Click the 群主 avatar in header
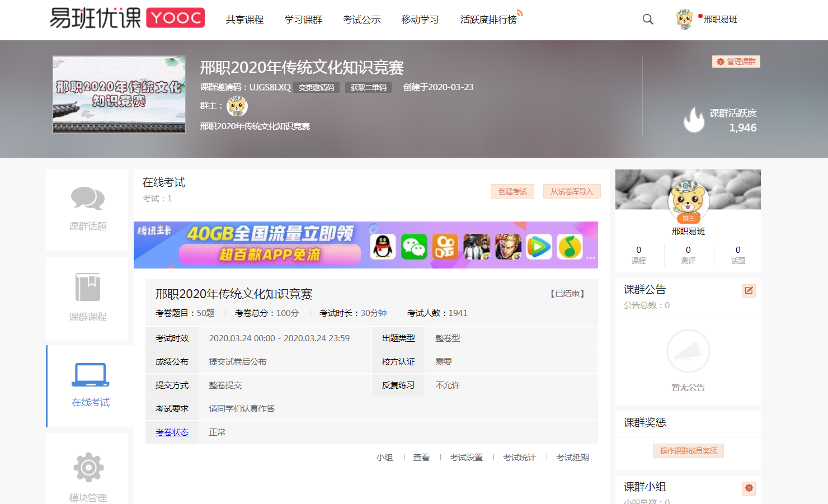The image size is (828, 504). coord(237,106)
